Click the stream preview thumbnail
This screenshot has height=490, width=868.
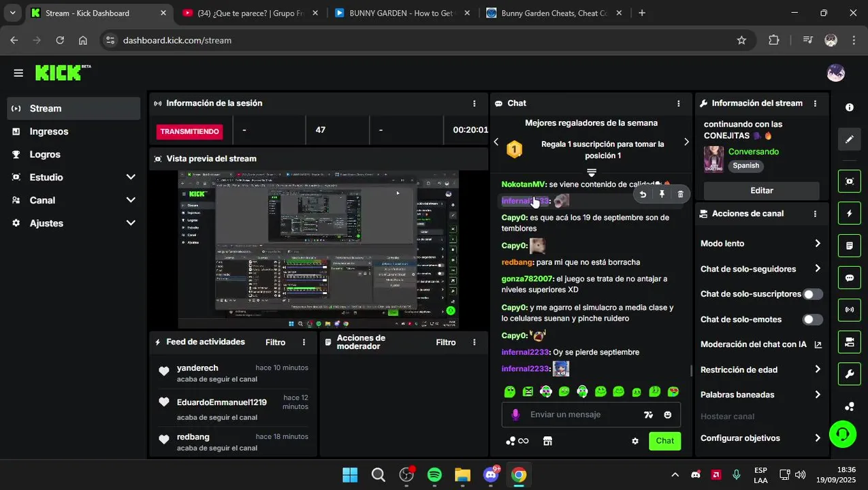318,249
